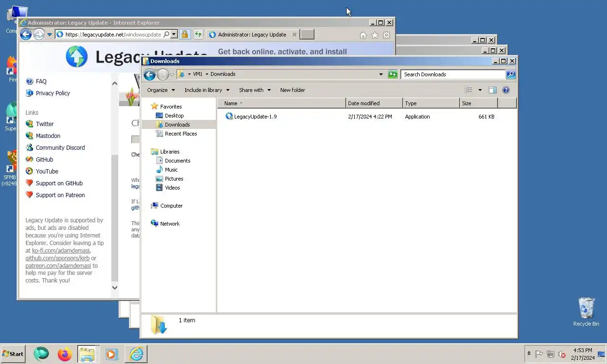Open IE favorites star icon
This screenshot has width=607, height=364.
tap(375, 35)
